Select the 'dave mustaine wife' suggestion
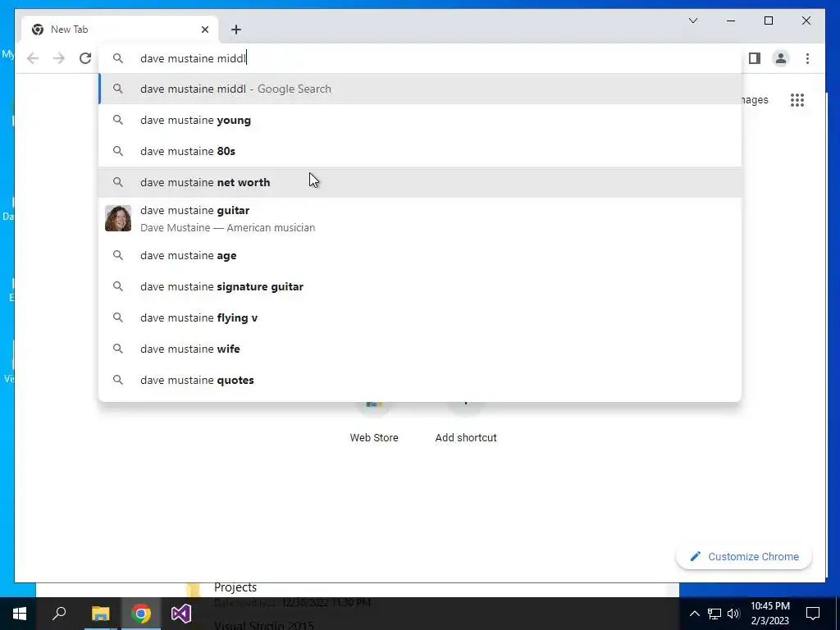The image size is (840, 630). 421,349
